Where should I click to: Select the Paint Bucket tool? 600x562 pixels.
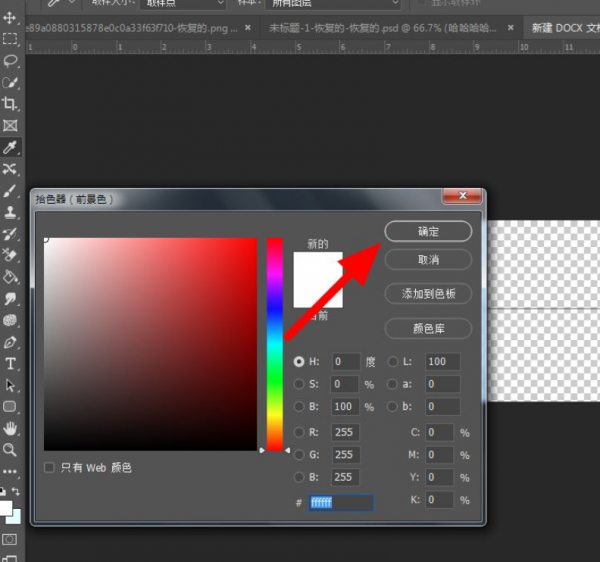click(10, 277)
